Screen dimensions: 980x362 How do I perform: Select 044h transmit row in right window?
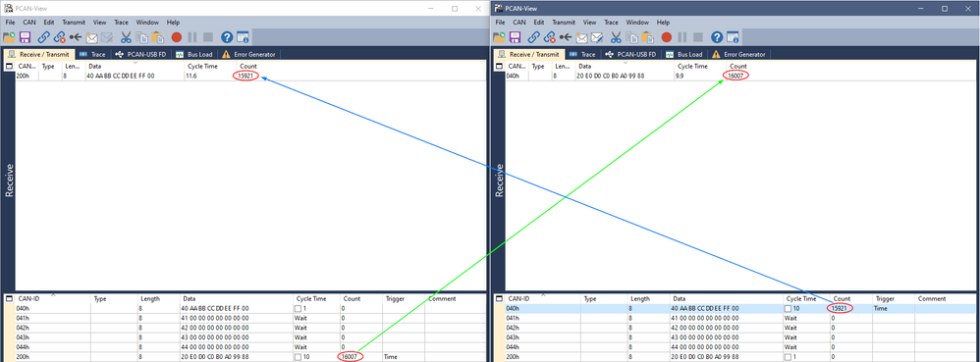pos(740,347)
